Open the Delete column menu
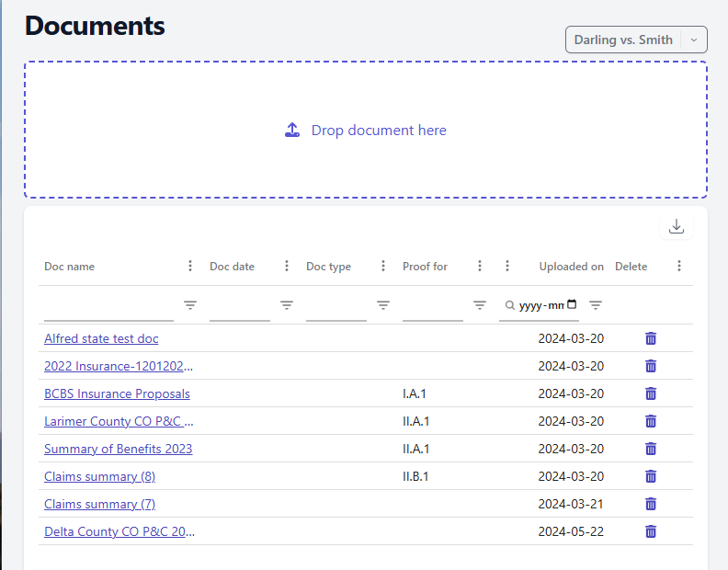Image resolution: width=728 pixels, height=570 pixels. coord(678,266)
